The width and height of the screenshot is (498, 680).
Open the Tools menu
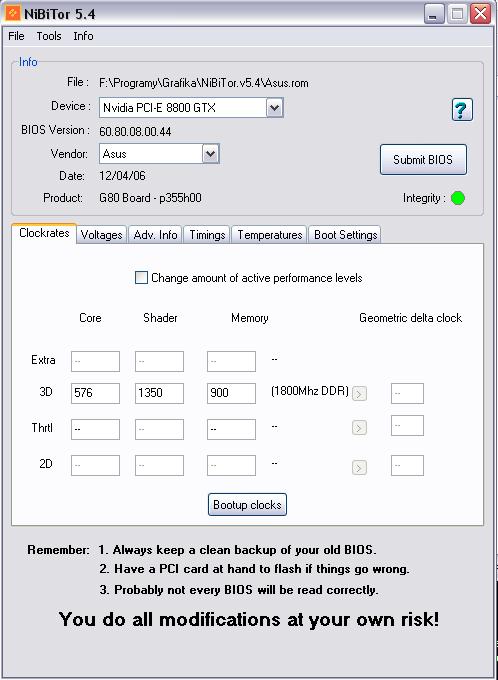tap(49, 36)
